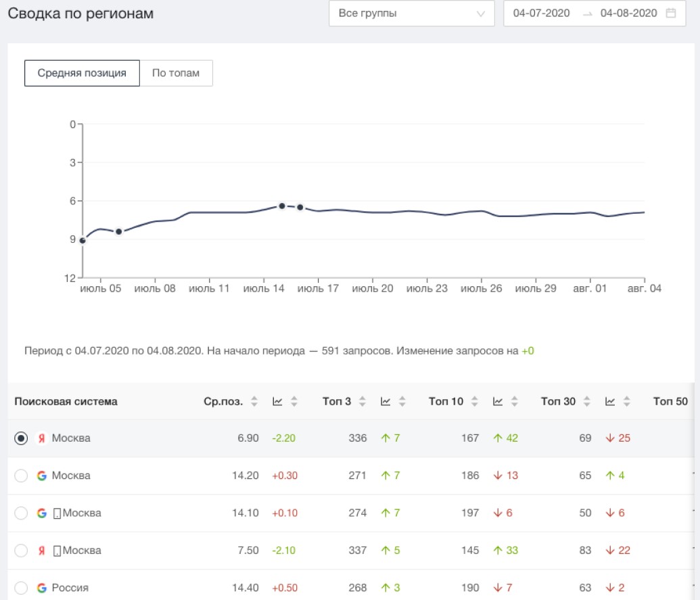Click the calendar icon in date range field
This screenshot has width=700, height=600.
tap(670, 13)
